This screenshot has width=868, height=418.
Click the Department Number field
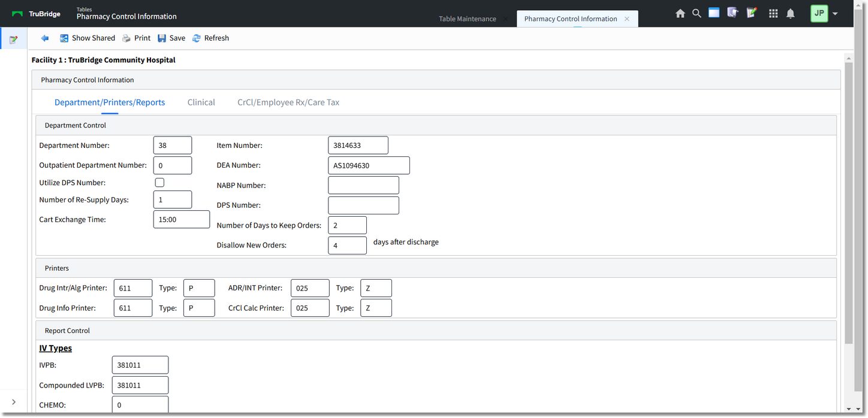(x=173, y=146)
